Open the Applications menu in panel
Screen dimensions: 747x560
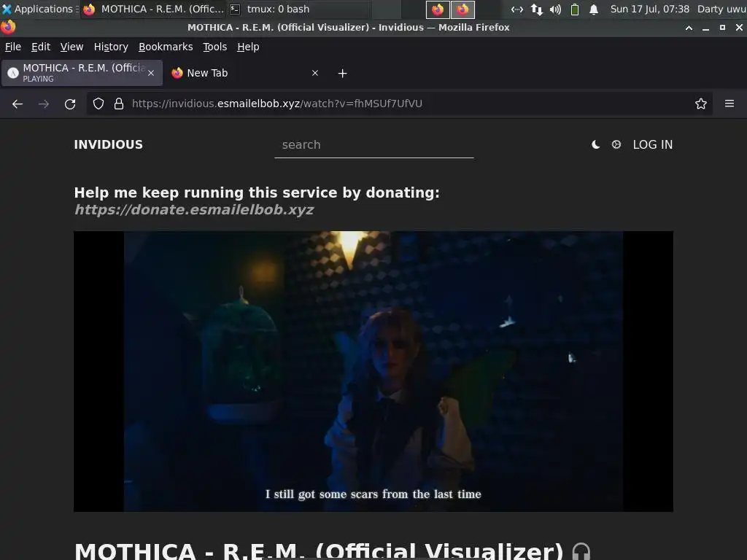(39, 9)
